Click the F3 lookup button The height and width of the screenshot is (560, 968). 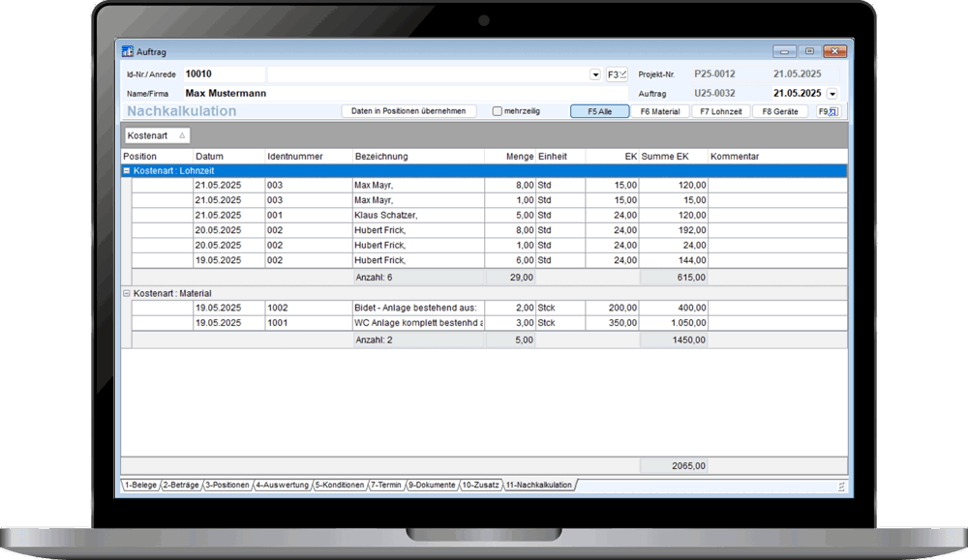[x=618, y=74]
